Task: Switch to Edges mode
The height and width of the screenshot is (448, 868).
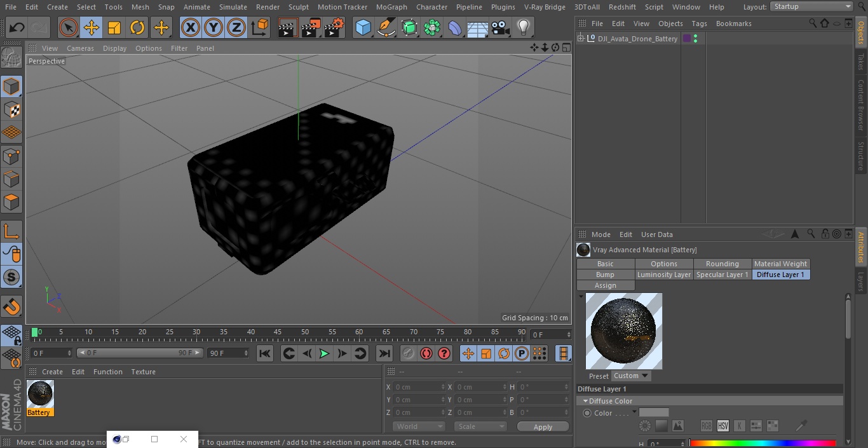Action: (x=11, y=179)
